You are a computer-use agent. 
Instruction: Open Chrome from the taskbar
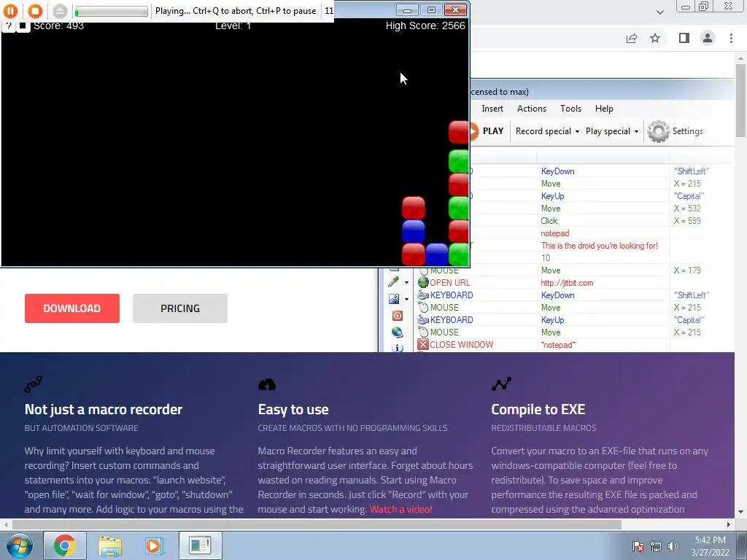tap(65, 545)
